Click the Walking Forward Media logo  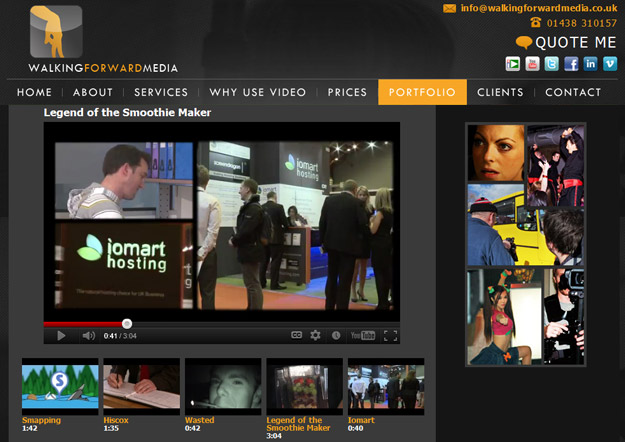(103, 39)
